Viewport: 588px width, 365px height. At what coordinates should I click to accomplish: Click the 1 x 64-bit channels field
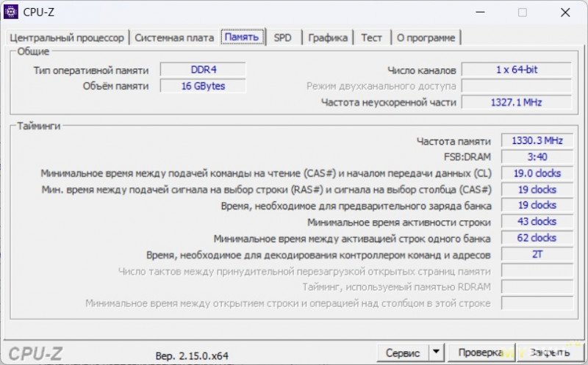[516, 70]
